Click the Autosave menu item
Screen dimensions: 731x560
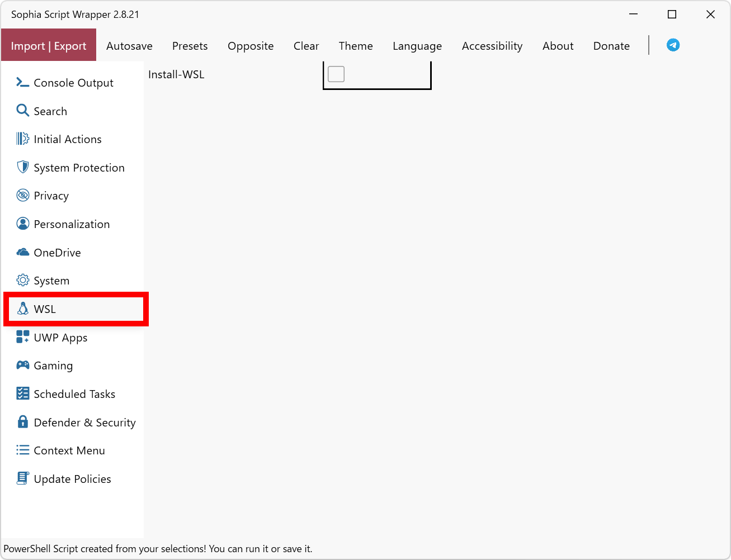(x=129, y=46)
